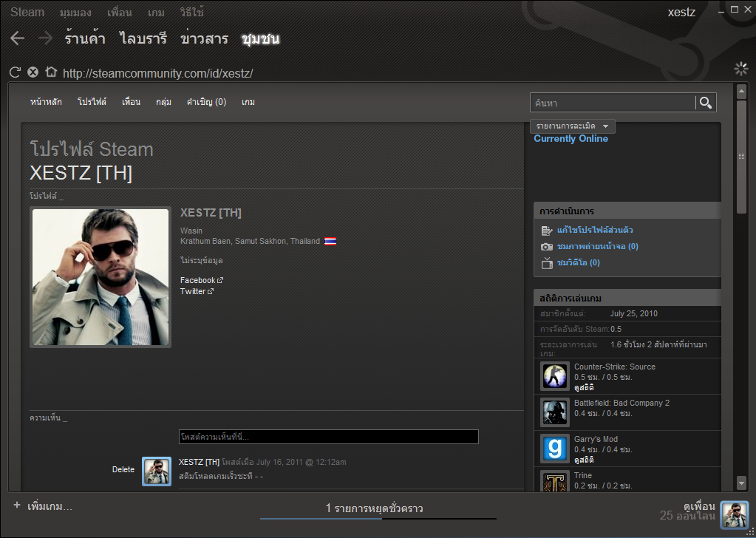Open the ดูเพื่อน friends list button
Image resolution: width=756 pixels, height=538 pixels.
tap(699, 506)
